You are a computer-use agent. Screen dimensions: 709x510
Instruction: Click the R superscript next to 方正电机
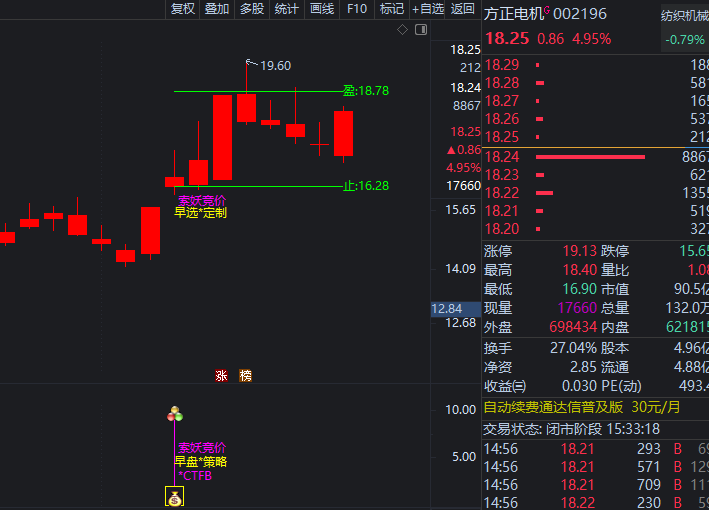pos(548,11)
